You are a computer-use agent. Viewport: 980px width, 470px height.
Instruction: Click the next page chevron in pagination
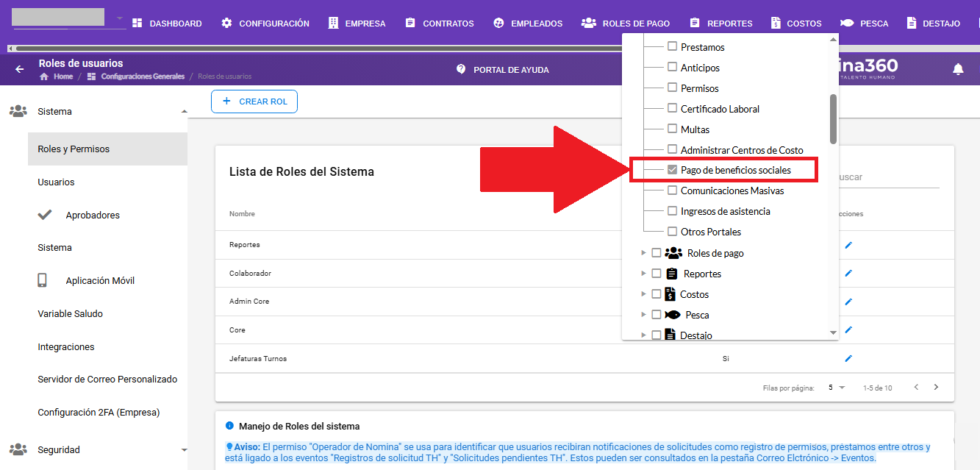(936, 387)
